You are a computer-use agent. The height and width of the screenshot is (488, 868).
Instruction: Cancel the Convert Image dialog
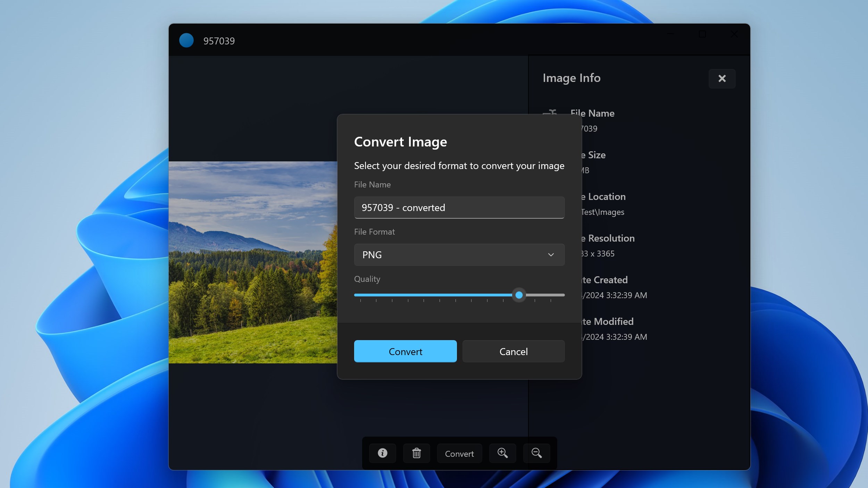513,351
